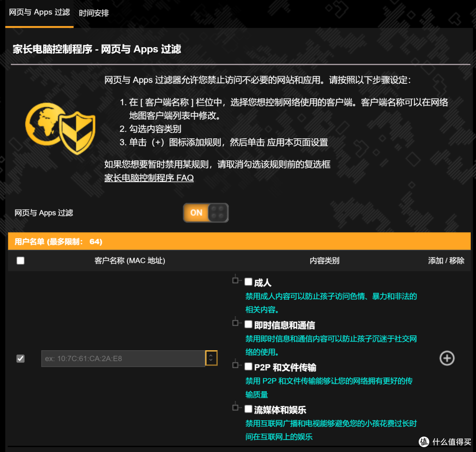This screenshot has height=452, width=476.
Task: Expand the 成人 category tree node
Action: 235,280
